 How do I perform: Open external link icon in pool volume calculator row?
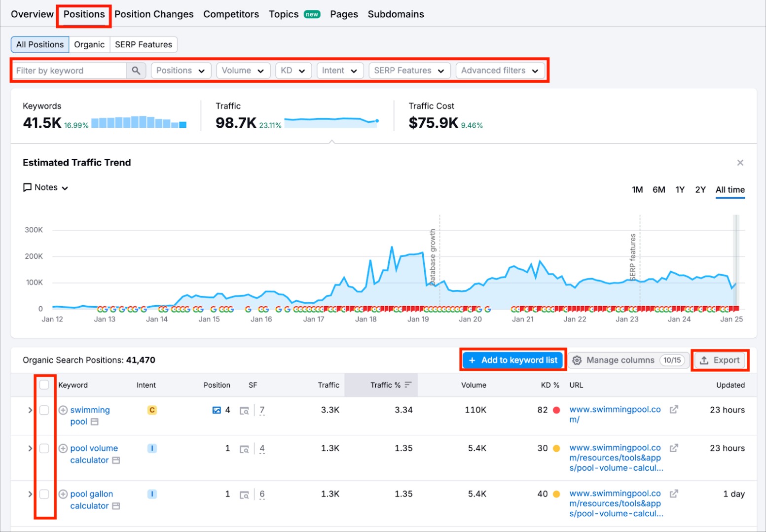674,448
